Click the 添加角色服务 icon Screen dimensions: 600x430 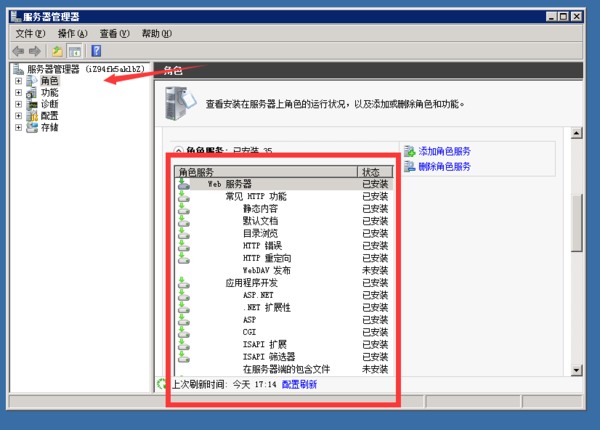[x=409, y=151]
